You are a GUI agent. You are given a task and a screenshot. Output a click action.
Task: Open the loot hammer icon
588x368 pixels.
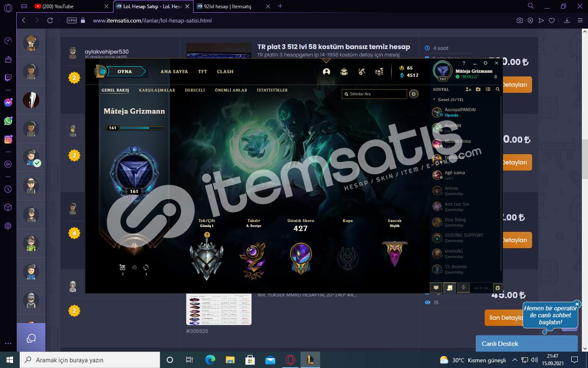[x=361, y=72]
